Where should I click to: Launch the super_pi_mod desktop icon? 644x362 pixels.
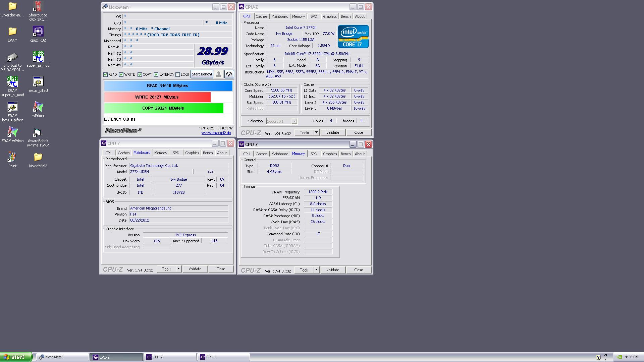(38, 59)
